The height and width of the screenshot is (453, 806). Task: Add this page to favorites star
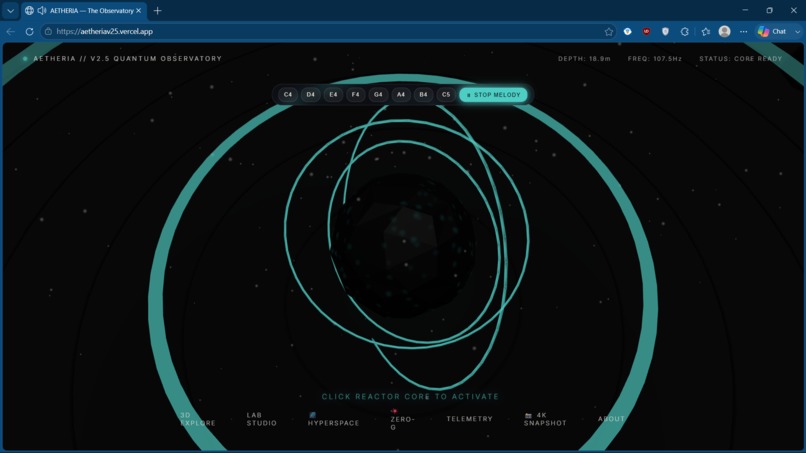(x=609, y=31)
